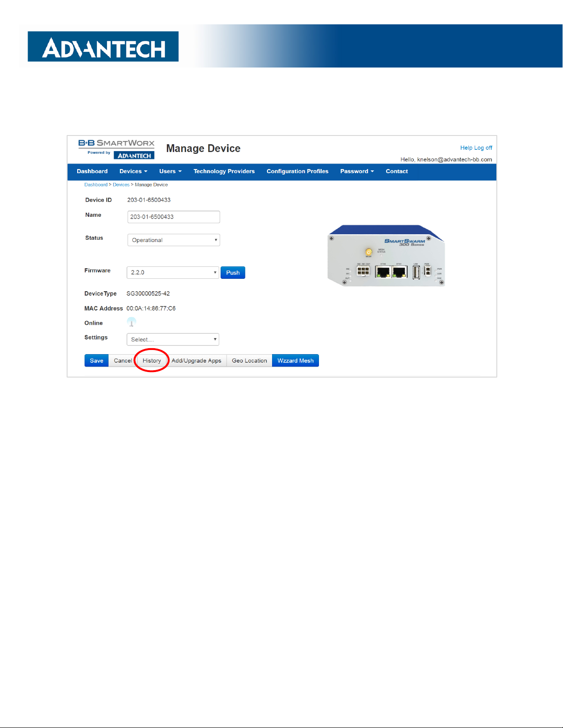Open the Settings Select dropdown

(173, 339)
